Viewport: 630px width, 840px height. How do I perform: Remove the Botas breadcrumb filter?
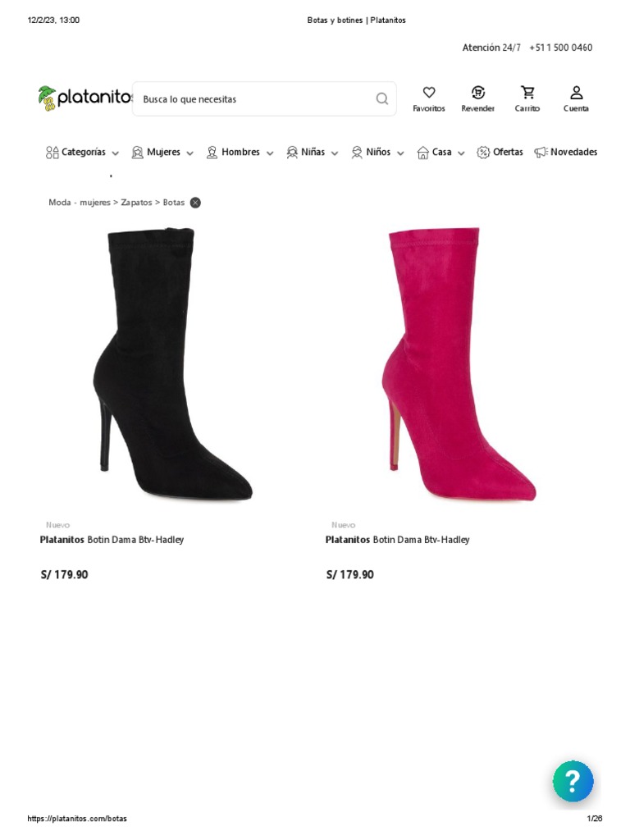pos(195,203)
